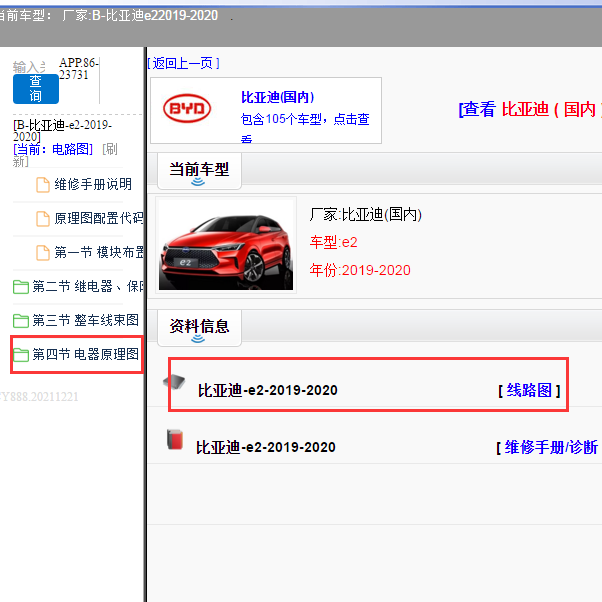Click red 年份:2019-2020 text
Viewport: 602px width, 602px height.
360,270
